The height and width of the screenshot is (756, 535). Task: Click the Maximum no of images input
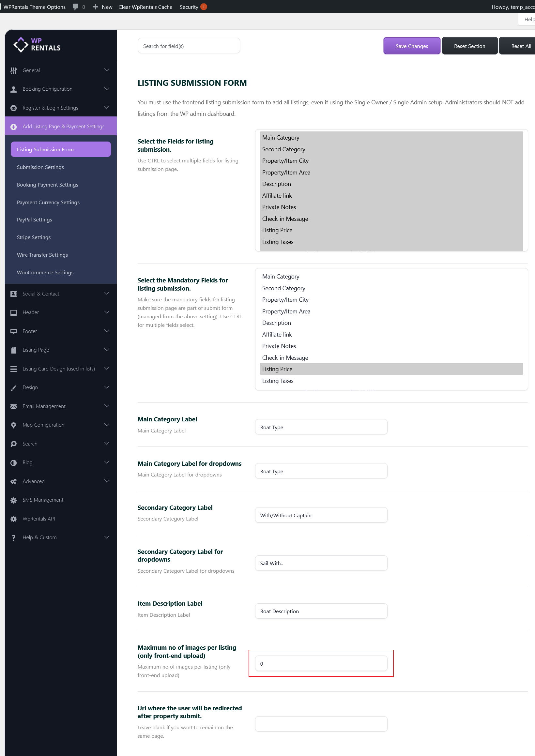pos(321,663)
